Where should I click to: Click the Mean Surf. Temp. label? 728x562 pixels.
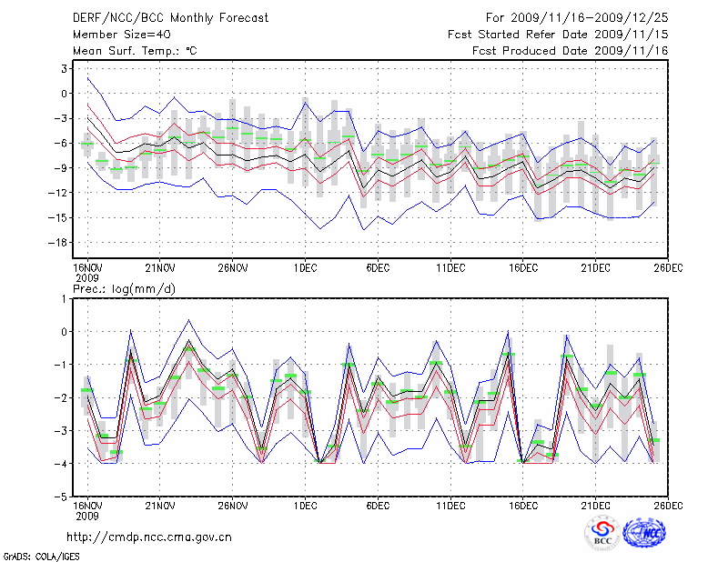tap(135, 51)
